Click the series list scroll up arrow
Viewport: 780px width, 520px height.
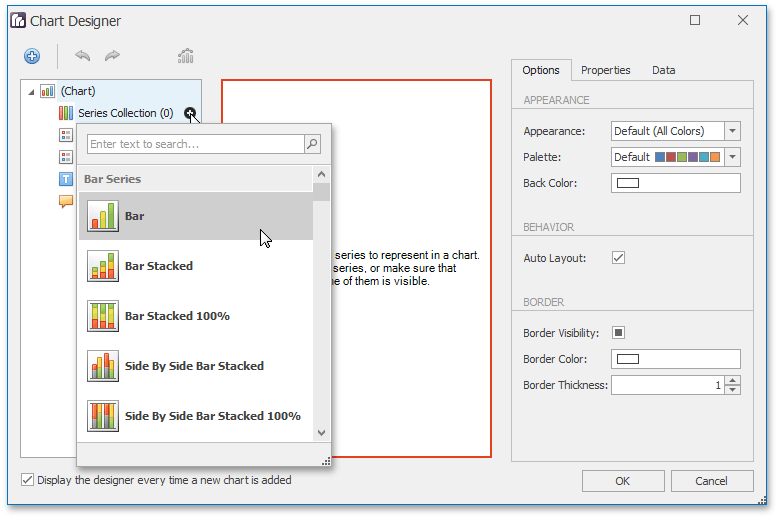click(321, 175)
